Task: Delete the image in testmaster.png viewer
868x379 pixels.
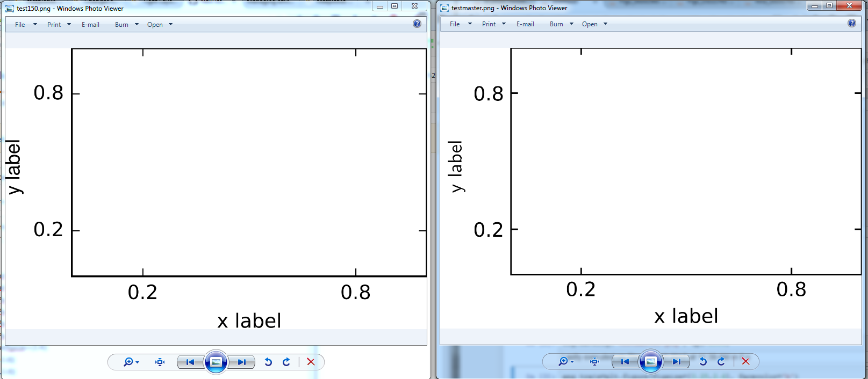Action: coord(745,361)
